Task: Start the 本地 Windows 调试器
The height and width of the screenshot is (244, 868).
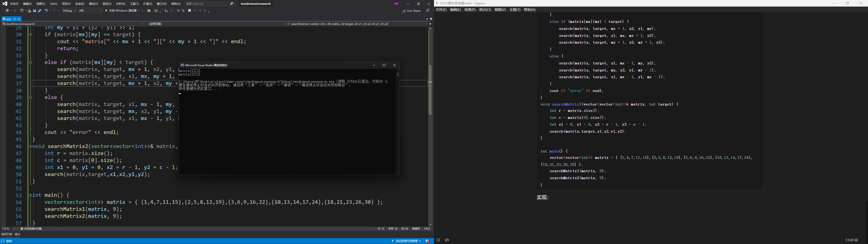Action: point(121,11)
